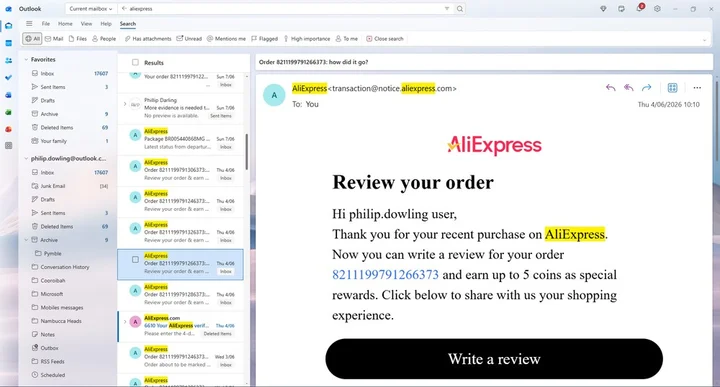Click the search magnifier icon
The image size is (720, 387).
click(x=460, y=9)
